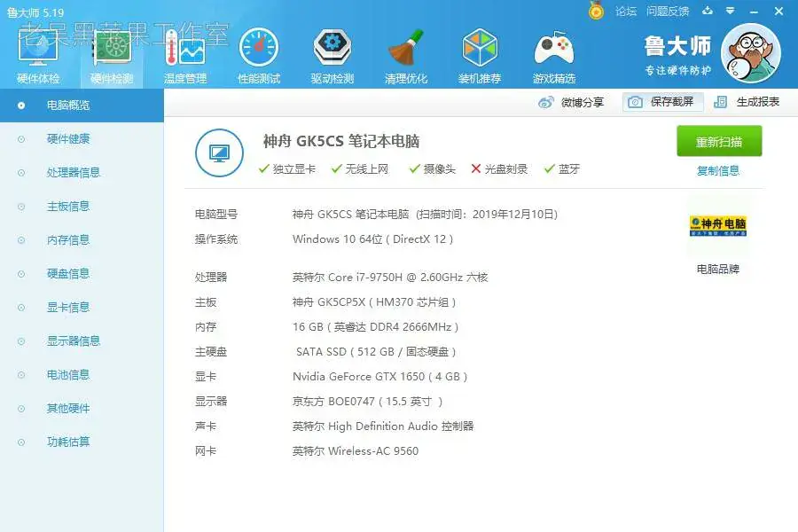Click Windows 10 64位 operating system value
This screenshot has height=532, width=798.
(x=372, y=239)
